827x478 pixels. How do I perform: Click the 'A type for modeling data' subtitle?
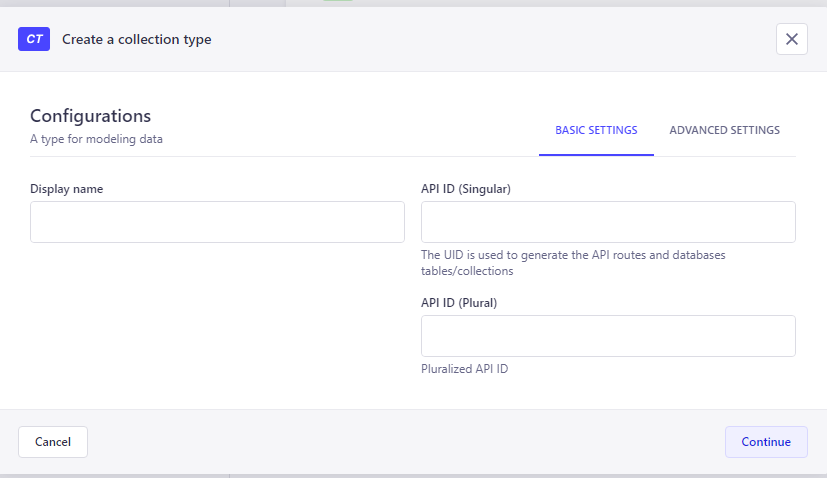pos(96,139)
